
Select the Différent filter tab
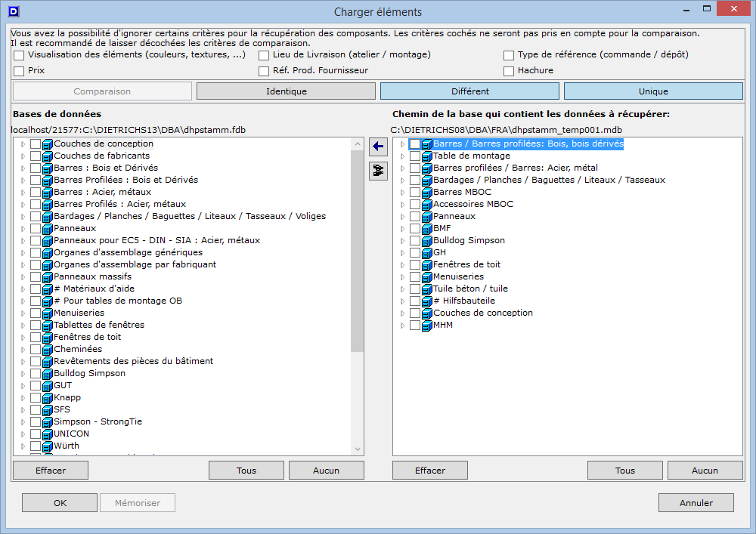469,91
